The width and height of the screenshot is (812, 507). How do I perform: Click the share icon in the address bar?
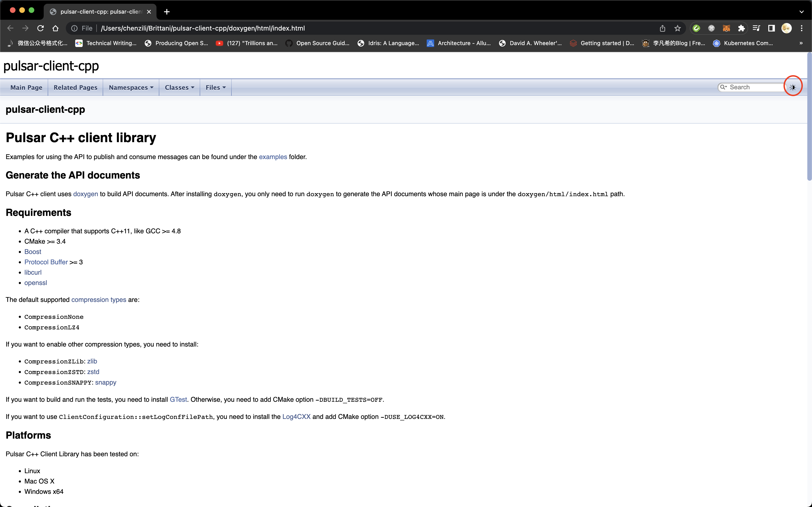tap(663, 28)
